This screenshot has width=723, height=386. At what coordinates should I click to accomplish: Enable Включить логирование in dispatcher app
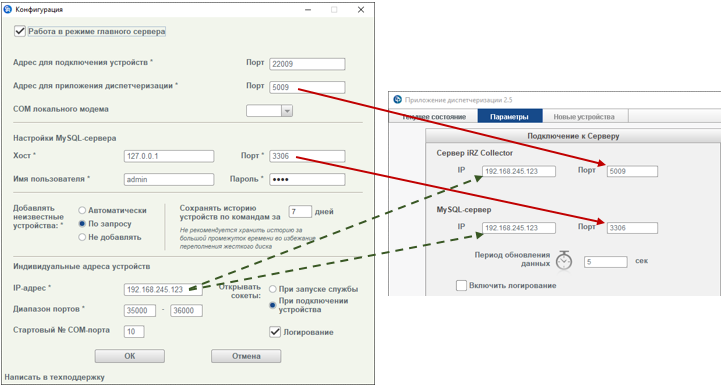(x=461, y=285)
